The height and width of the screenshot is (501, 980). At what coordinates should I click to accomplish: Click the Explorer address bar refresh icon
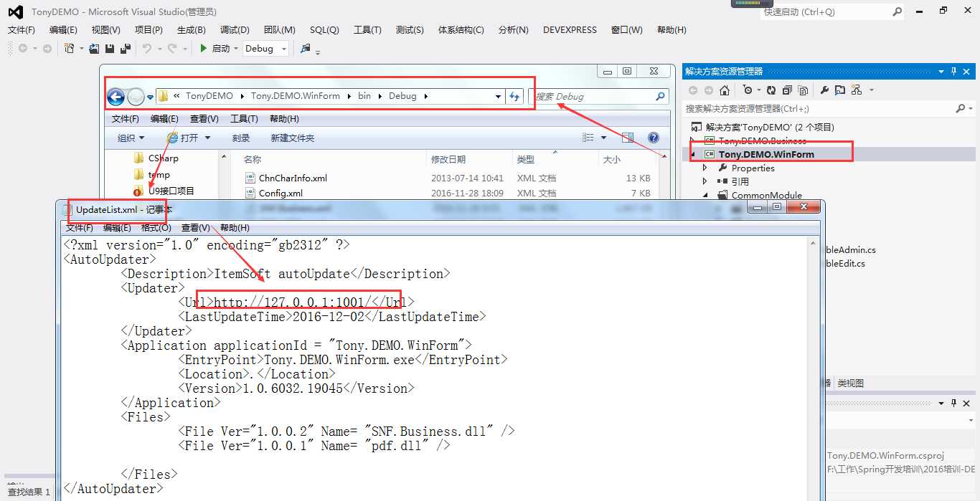tap(514, 97)
